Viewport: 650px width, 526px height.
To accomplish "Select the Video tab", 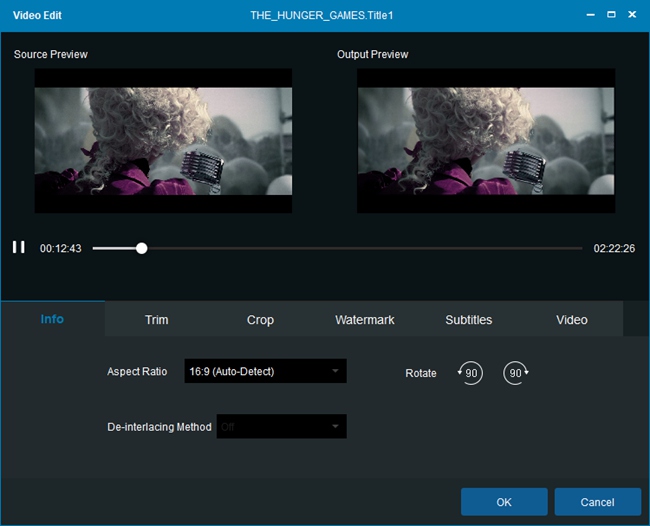I will coord(572,320).
